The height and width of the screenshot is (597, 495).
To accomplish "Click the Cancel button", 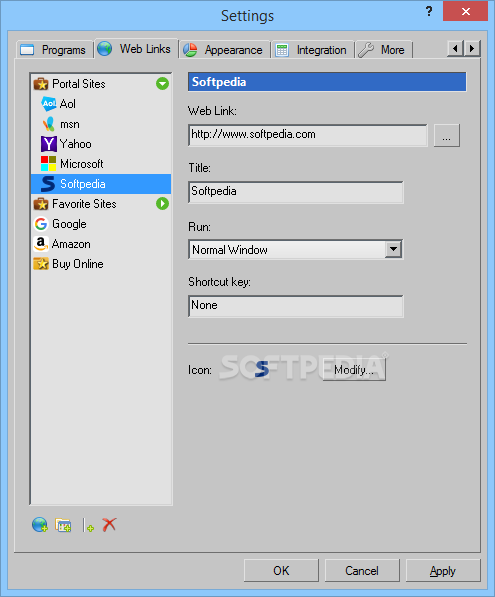I will (362, 570).
